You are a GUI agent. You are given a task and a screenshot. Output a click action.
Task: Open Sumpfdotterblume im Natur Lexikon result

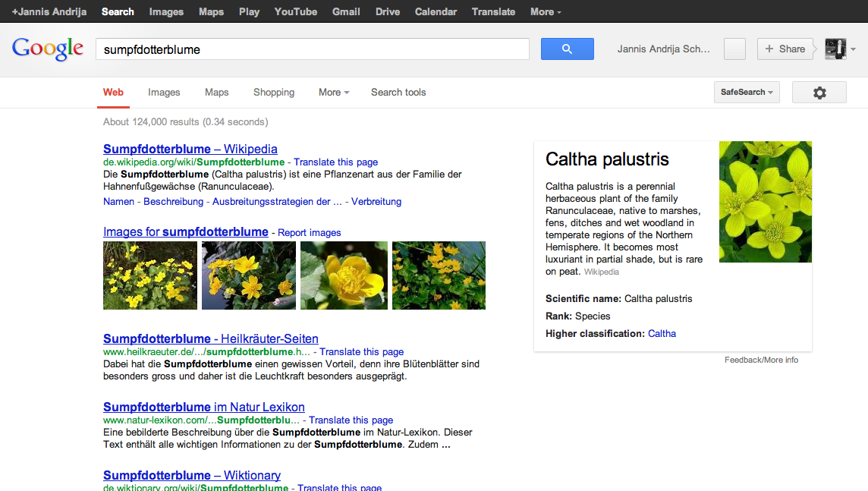coord(203,408)
